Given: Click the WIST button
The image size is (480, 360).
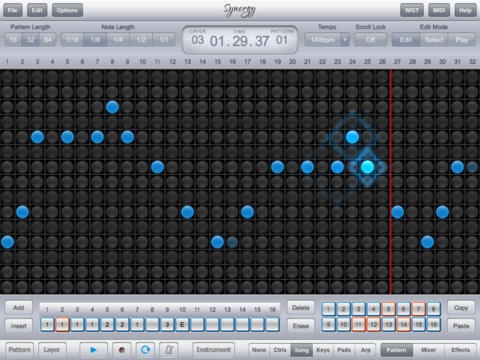Looking at the screenshot, I should [412, 10].
